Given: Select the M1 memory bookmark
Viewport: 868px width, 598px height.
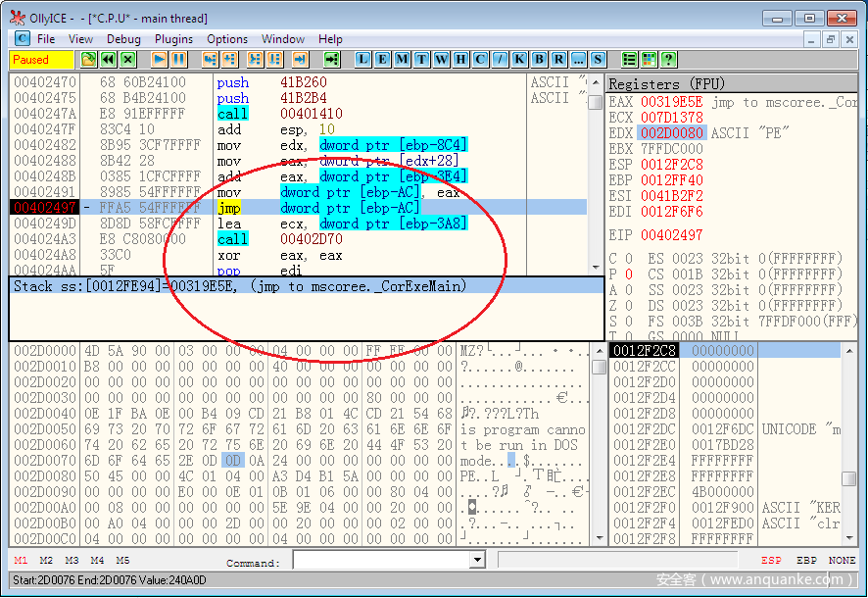Looking at the screenshot, I should pyautogui.click(x=21, y=561).
